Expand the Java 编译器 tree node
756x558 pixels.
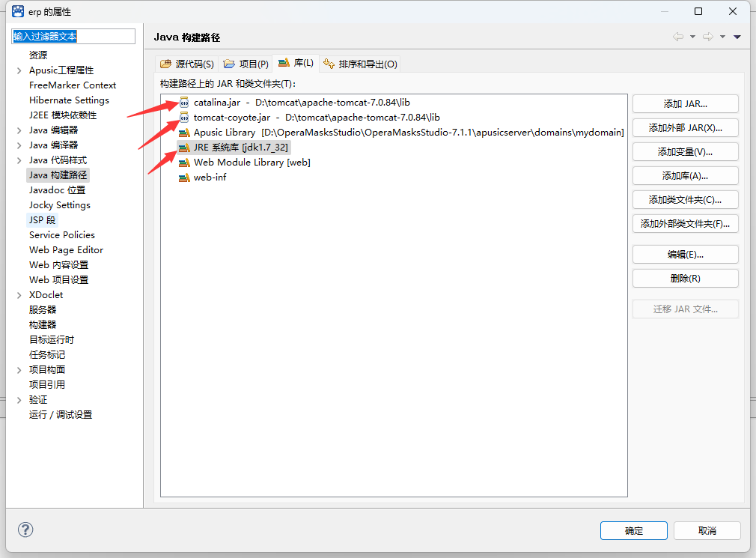[x=19, y=145]
